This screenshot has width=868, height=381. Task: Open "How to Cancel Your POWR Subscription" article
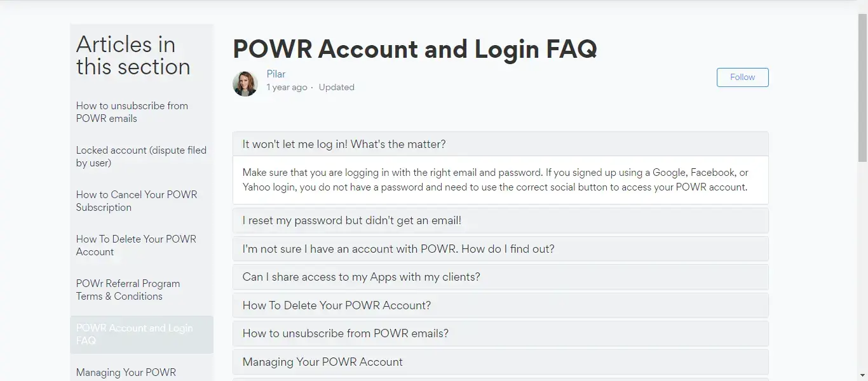click(136, 201)
